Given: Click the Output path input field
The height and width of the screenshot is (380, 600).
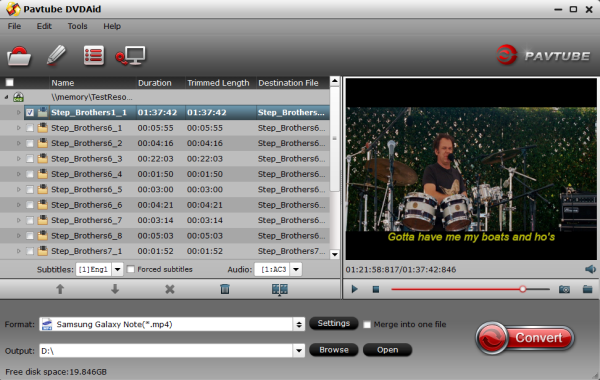Looking at the screenshot, I should [166, 351].
